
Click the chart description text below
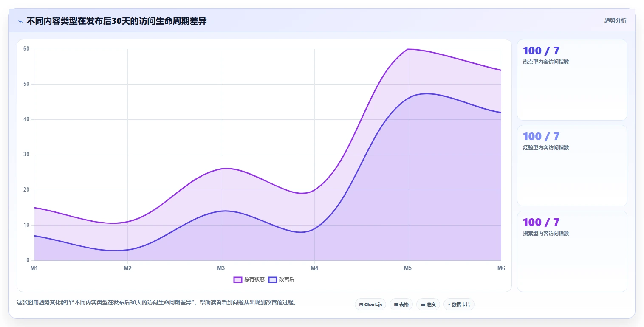pos(156,303)
